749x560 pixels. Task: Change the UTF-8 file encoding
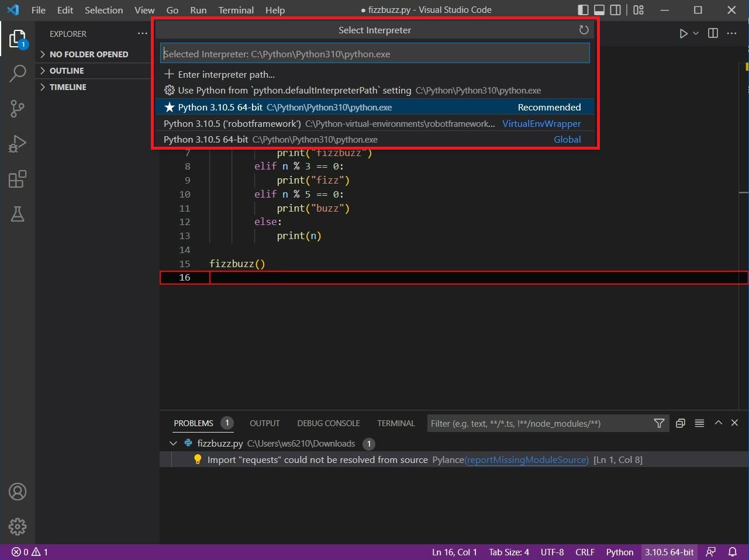point(552,552)
